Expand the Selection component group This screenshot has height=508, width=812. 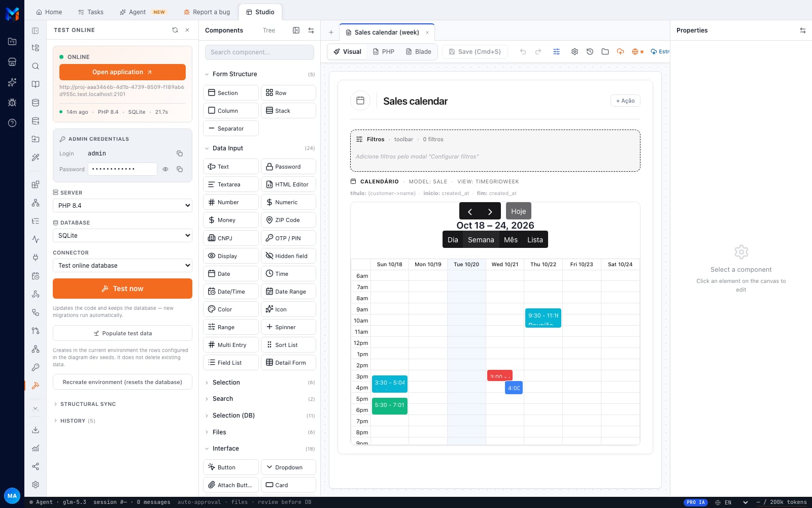[259, 383]
